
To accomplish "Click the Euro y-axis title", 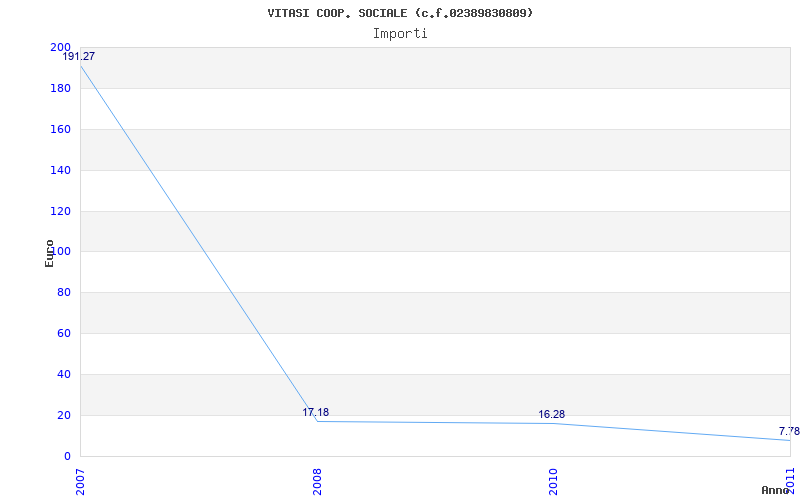I will pos(49,253).
